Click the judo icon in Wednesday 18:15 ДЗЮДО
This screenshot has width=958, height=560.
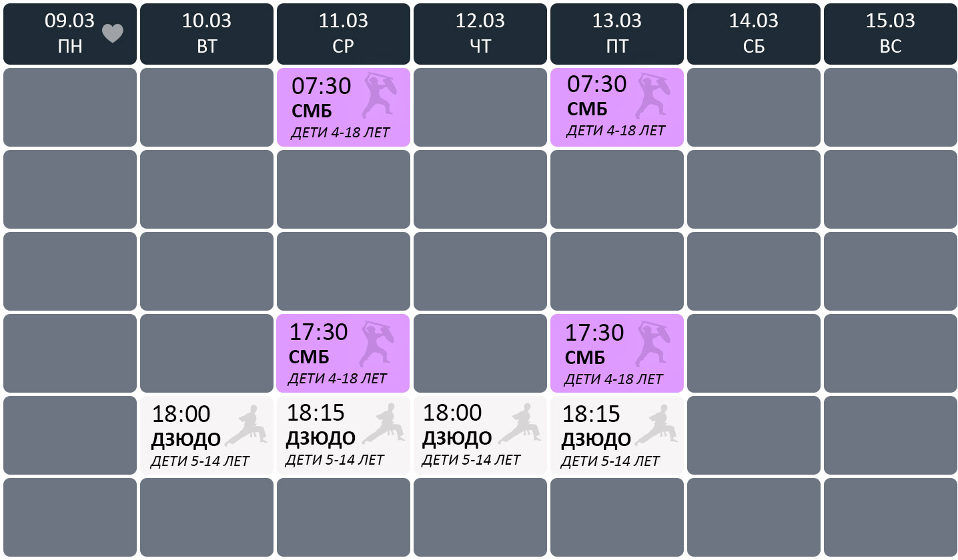383,424
